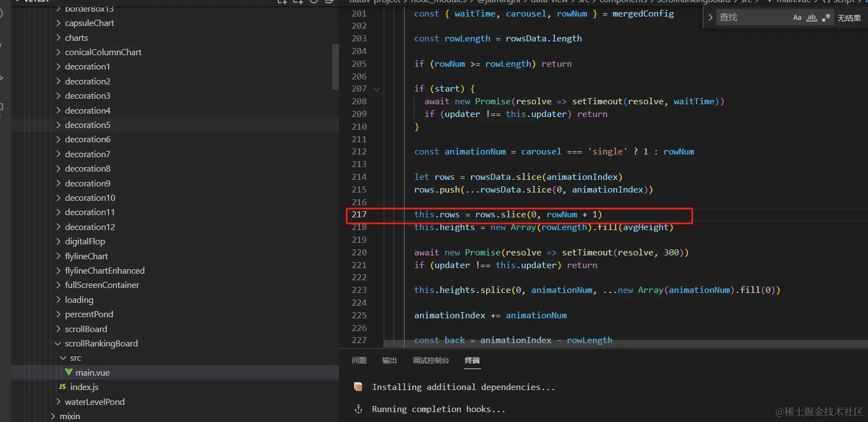Toggle Match Whole Word in find widget

[812, 18]
